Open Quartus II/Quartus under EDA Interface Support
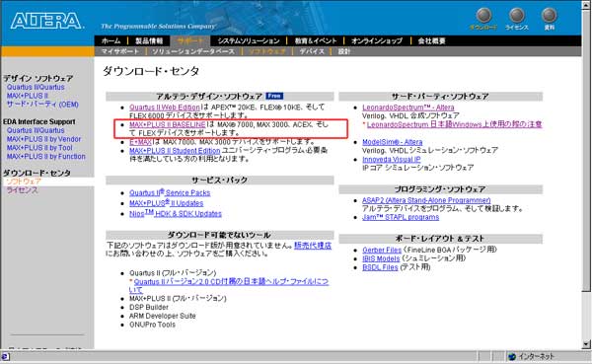This screenshot has width=592, height=364. pos(36,130)
